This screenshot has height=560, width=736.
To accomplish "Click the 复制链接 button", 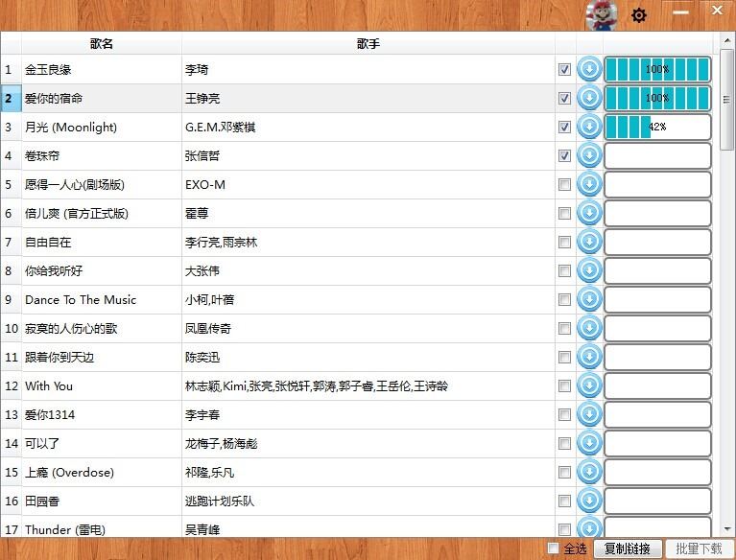I will [628, 548].
